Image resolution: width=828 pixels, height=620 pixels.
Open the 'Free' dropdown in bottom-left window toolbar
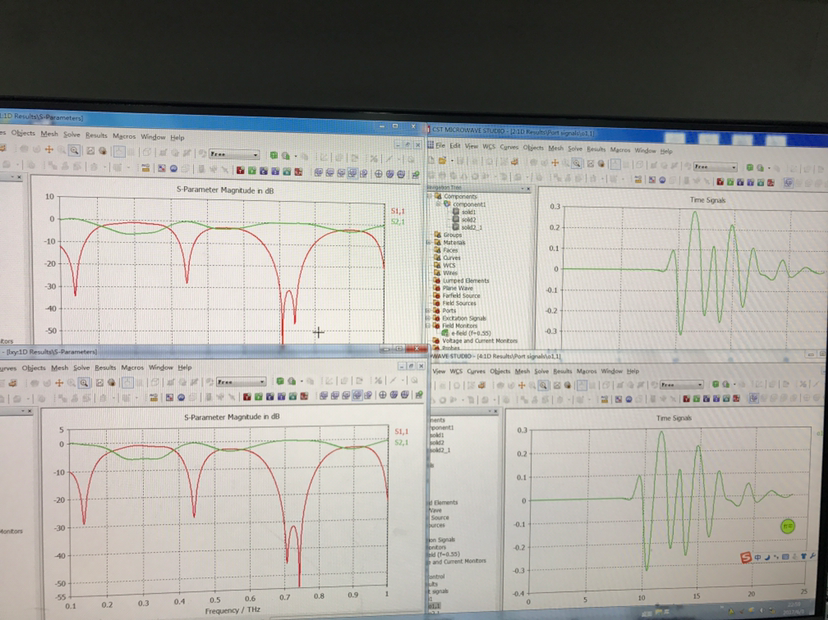(241, 382)
